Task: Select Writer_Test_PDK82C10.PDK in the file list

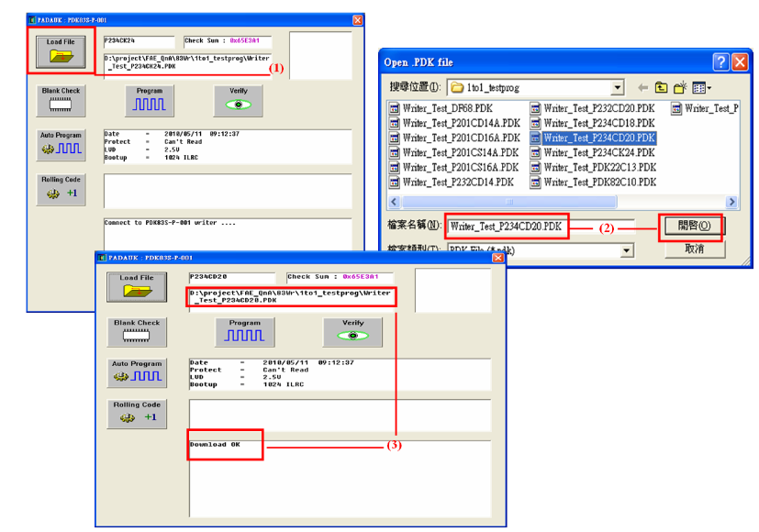Action: coord(599,182)
